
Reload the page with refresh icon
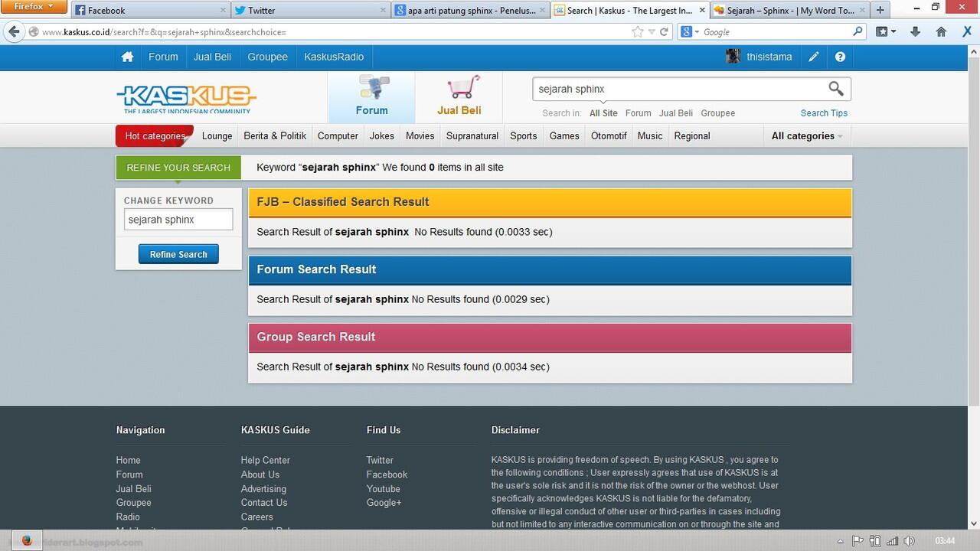[x=664, y=32]
